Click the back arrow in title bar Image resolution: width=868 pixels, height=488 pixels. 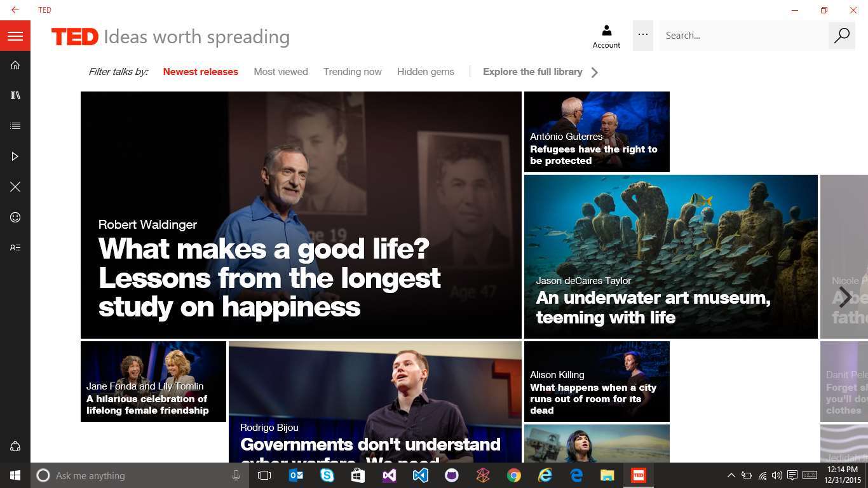(15, 10)
